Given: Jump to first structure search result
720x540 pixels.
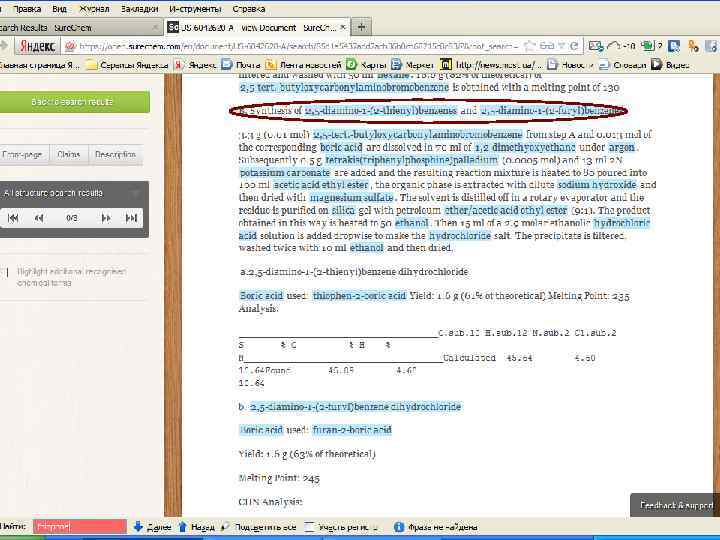Looking at the screenshot, I should coord(13,218).
